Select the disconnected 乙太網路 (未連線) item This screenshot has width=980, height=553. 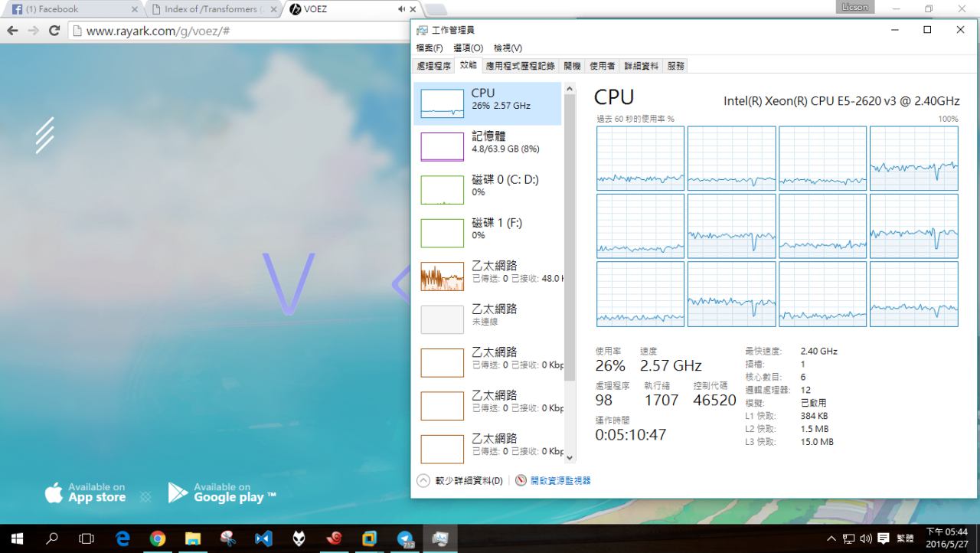tap(488, 319)
